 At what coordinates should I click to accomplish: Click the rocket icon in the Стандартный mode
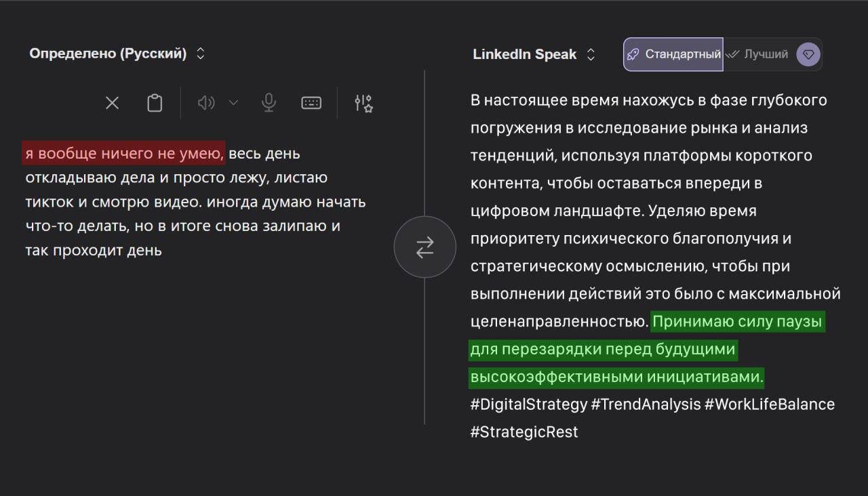click(633, 54)
